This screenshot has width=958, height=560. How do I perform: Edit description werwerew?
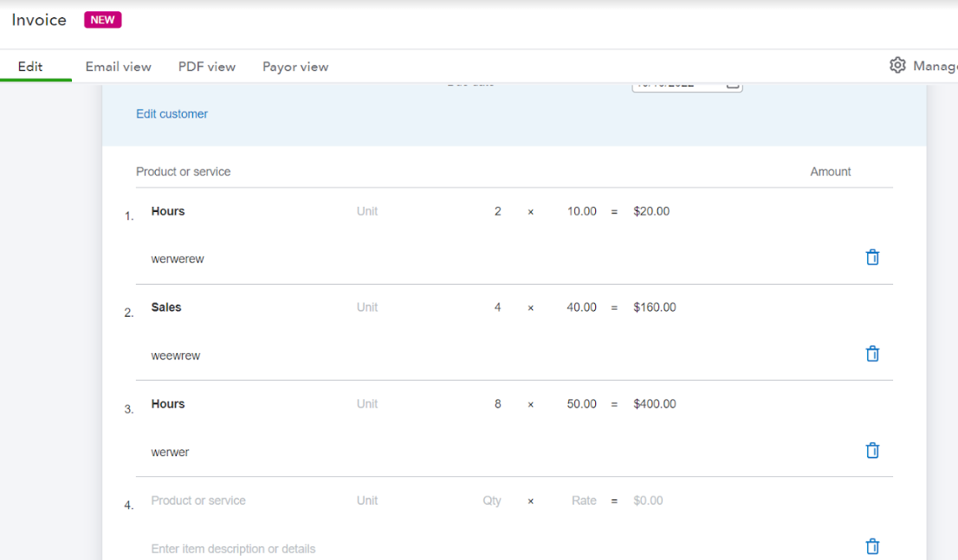[x=178, y=259]
